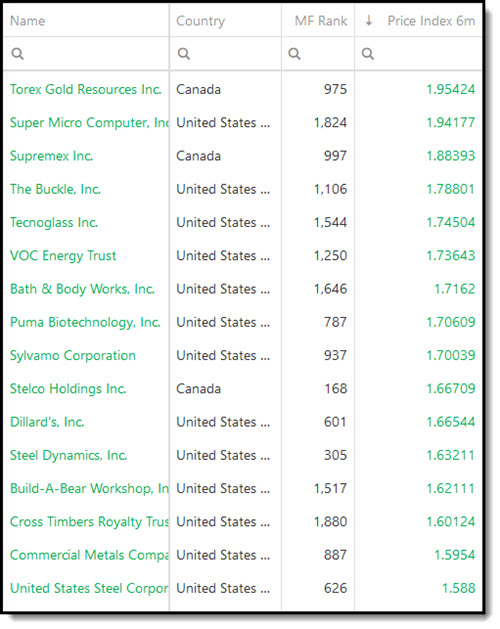Click search icon under Price Index 6m
Image resolution: width=500 pixels, height=629 pixels.
pos(368,53)
